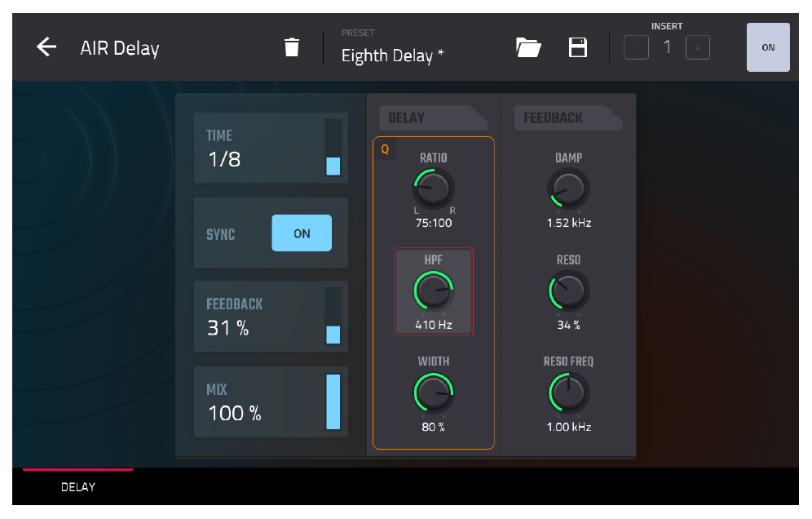The image size is (812, 519).
Task: Click the Eighth Delay preset name
Action: pyautogui.click(x=392, y=55)
